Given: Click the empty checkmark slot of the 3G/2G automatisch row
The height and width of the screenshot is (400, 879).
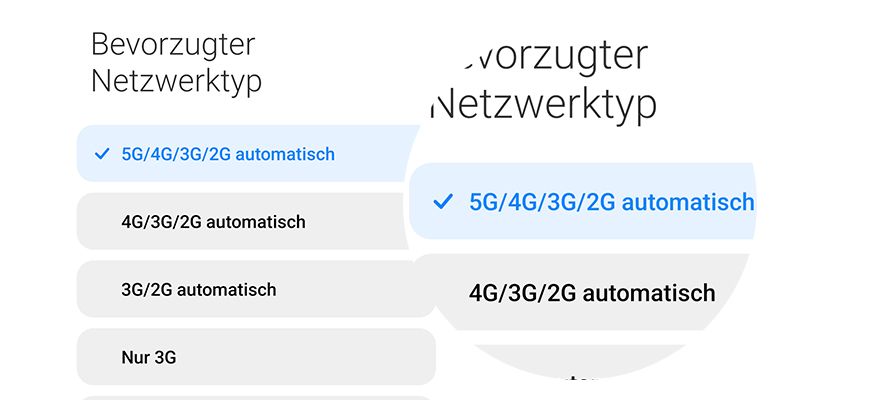Looking at the screenshot, I should (x=100, y=289).
